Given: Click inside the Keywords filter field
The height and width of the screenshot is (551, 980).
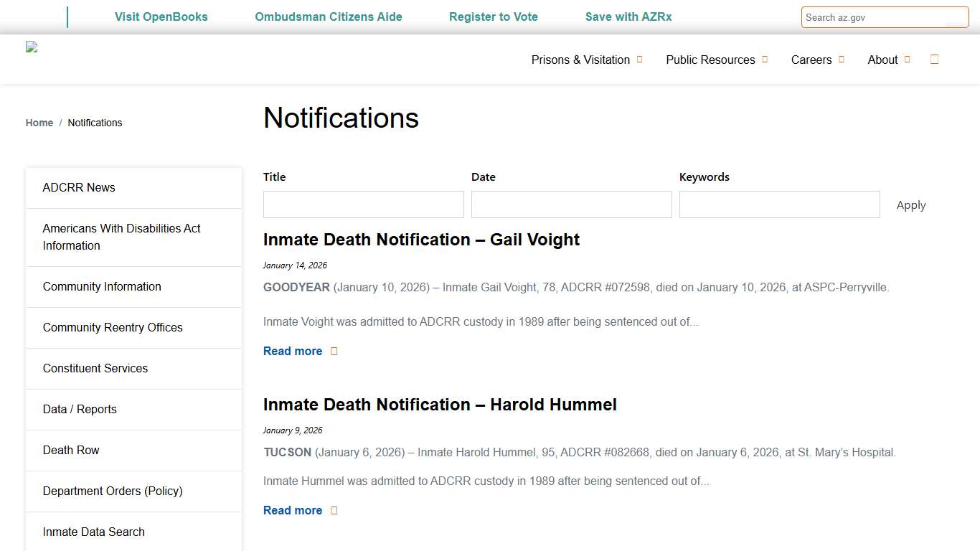Looking at the screenshot, I should 779,204.
